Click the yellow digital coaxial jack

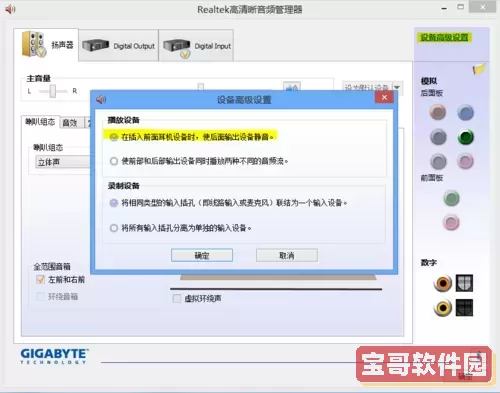click(x=443, y=308)
